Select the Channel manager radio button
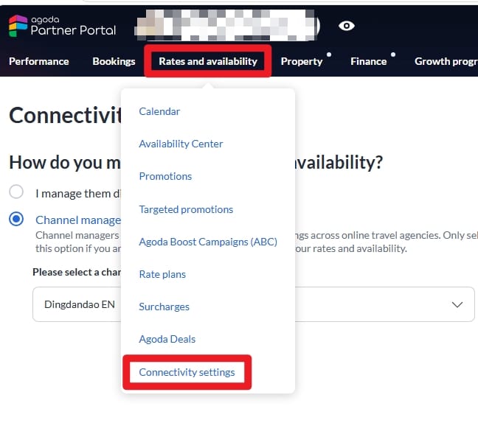Screen dimensions: 478x448 point(16,219)
